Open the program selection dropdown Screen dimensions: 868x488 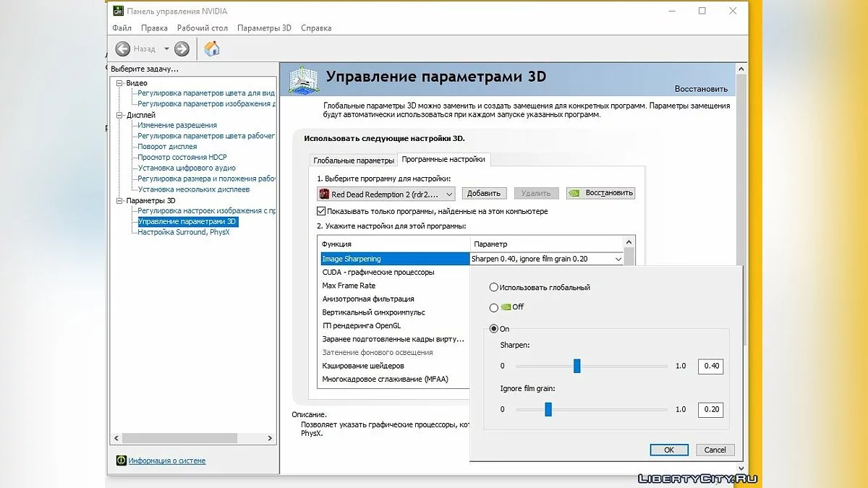(448, 194)
